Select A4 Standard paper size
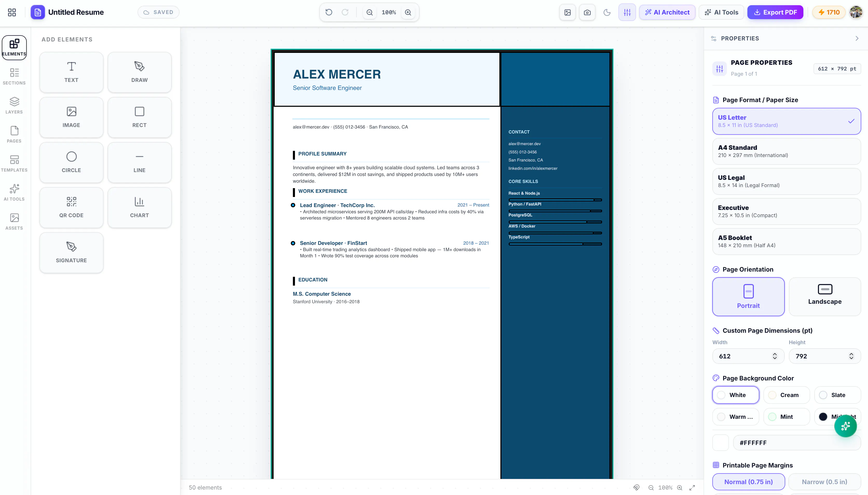Image resolution: width=868 pixels, height=495 pixels. (786, 151)
